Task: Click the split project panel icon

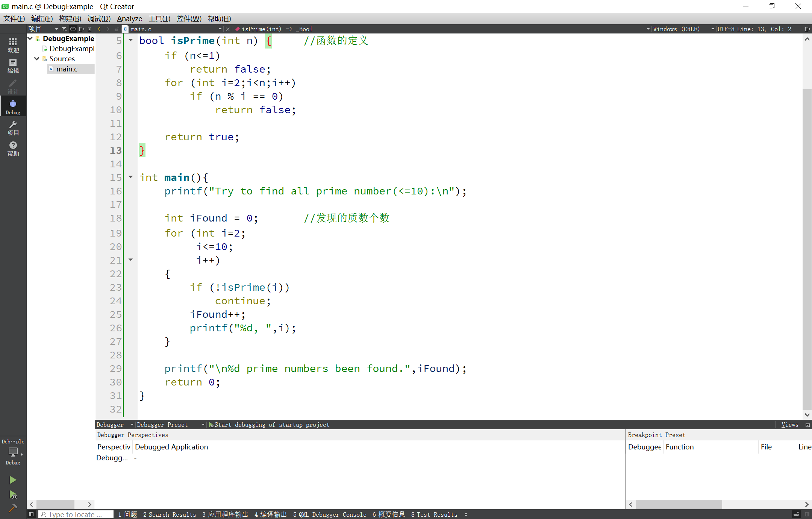Action: click(82, 29)
